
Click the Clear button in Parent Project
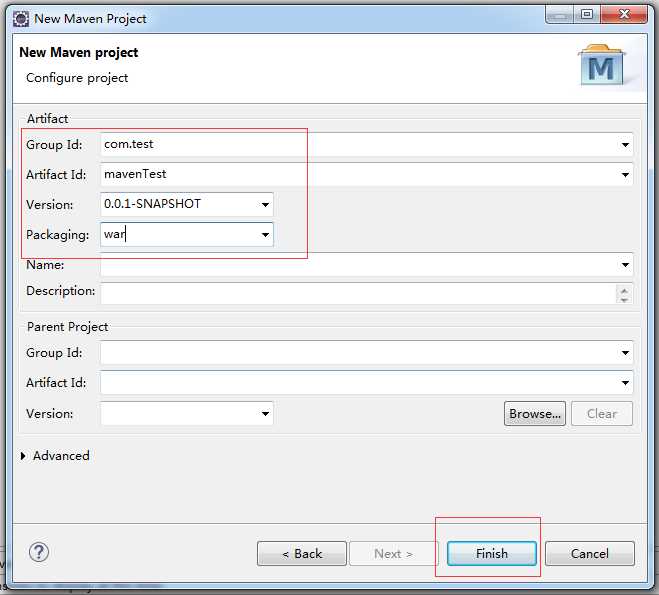point(602,413)
